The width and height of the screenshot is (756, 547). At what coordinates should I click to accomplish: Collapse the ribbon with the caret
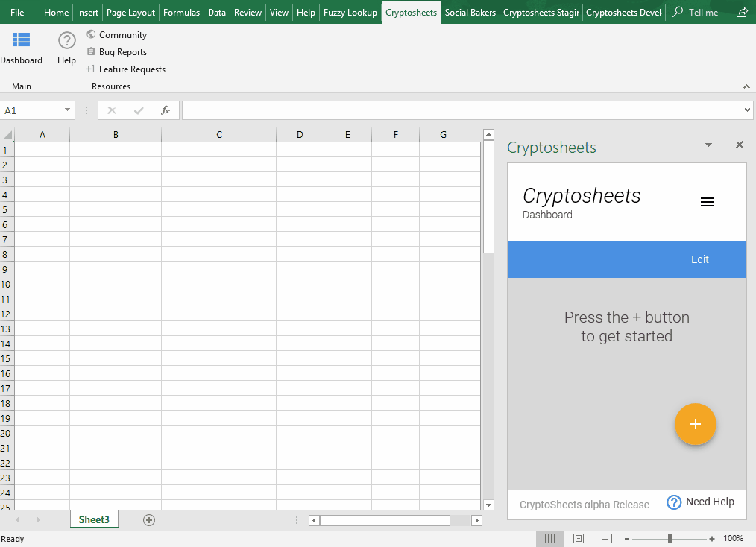(746, 86)
